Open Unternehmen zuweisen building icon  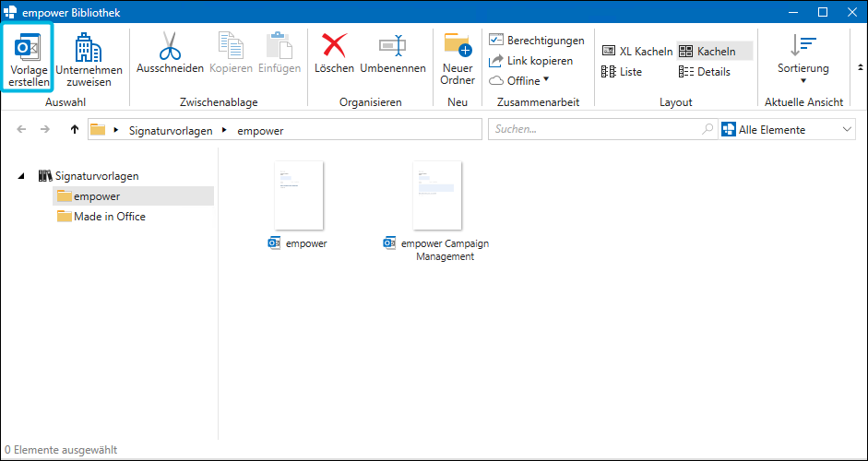[x=89, y=47]
